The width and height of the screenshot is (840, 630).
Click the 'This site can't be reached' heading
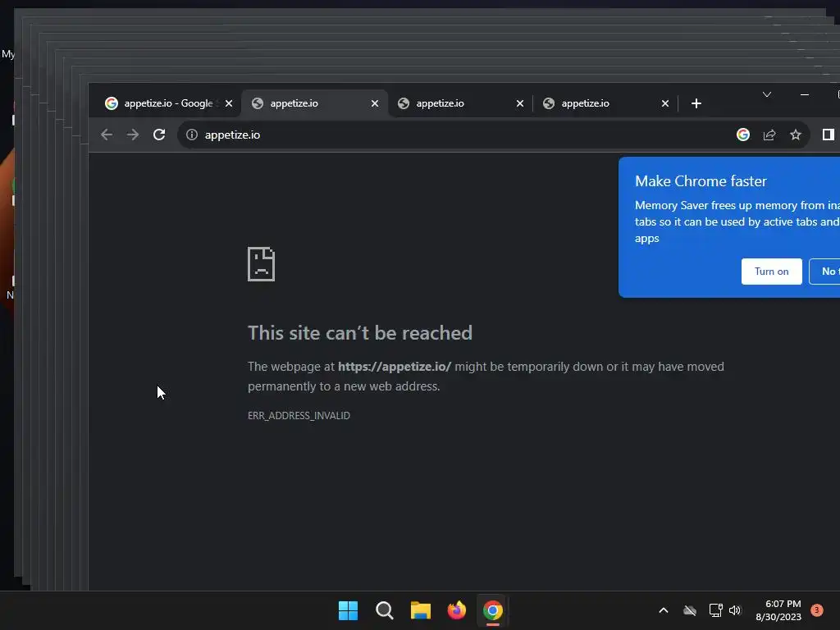[x=360, y=333]
